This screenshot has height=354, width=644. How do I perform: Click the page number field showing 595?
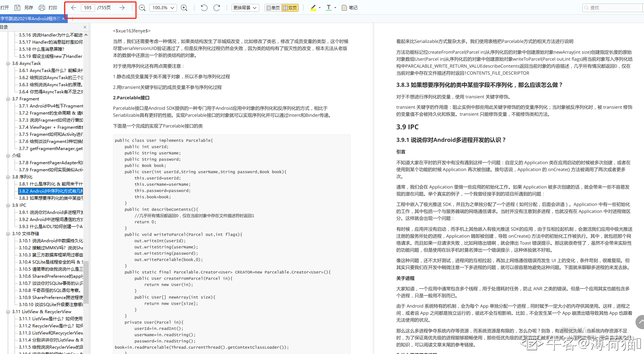pos(88,7)
